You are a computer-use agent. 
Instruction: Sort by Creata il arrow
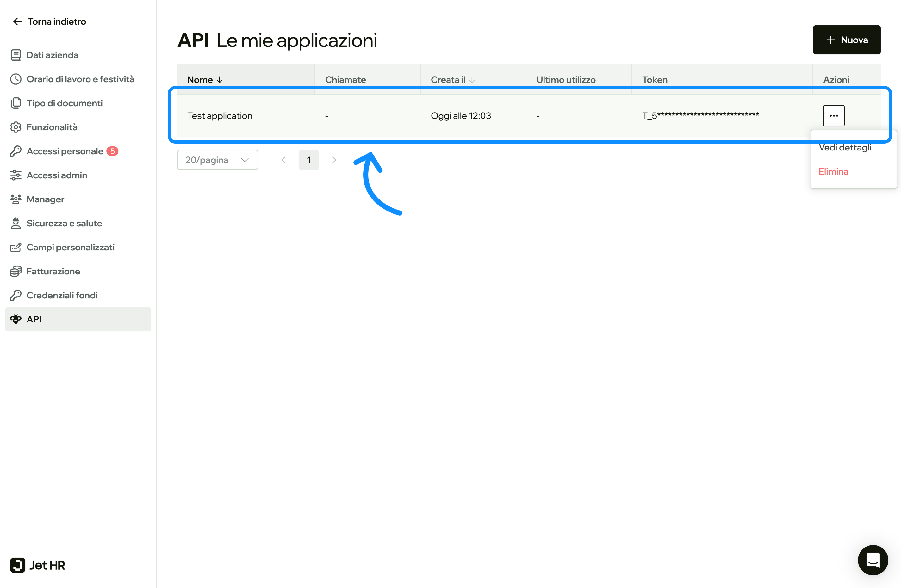tap(472, 80)
